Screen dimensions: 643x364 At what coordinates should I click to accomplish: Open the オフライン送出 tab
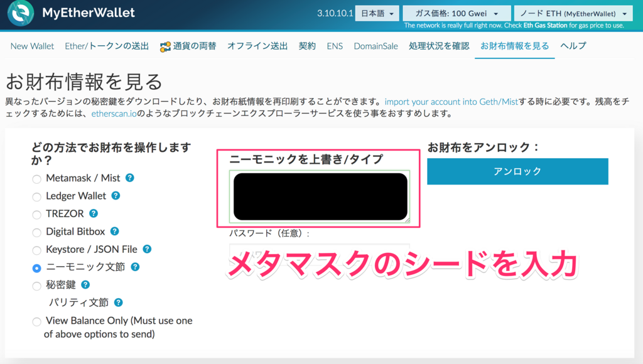coord(257,46)
